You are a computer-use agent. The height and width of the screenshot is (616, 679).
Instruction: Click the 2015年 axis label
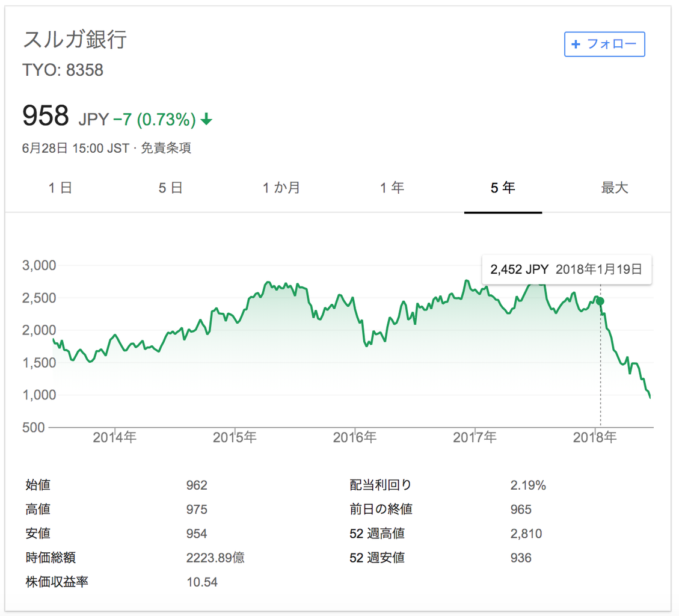pyautogui.click(x=235, y=437)
